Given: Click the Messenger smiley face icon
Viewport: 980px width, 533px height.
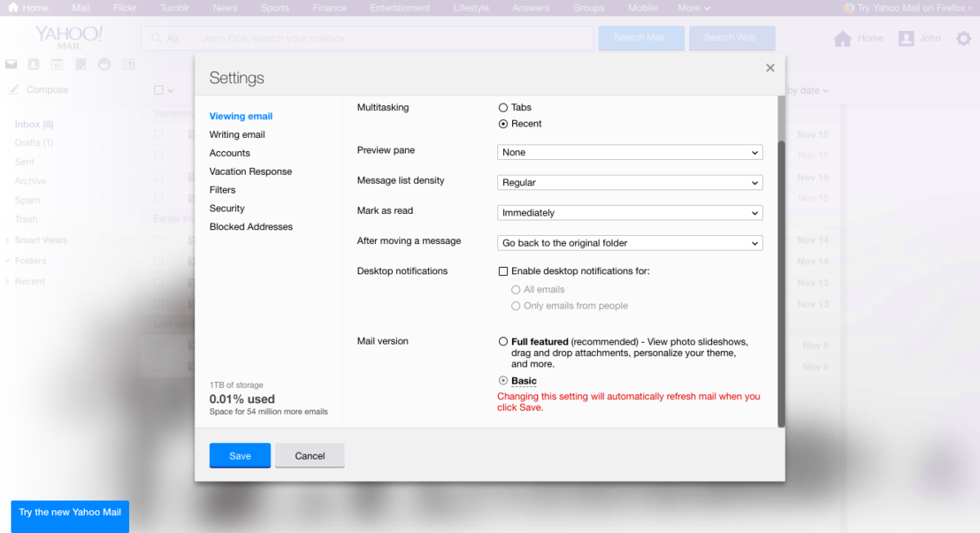Looking at the screenshot, I should pyautogui.click(x=105, y=64).
